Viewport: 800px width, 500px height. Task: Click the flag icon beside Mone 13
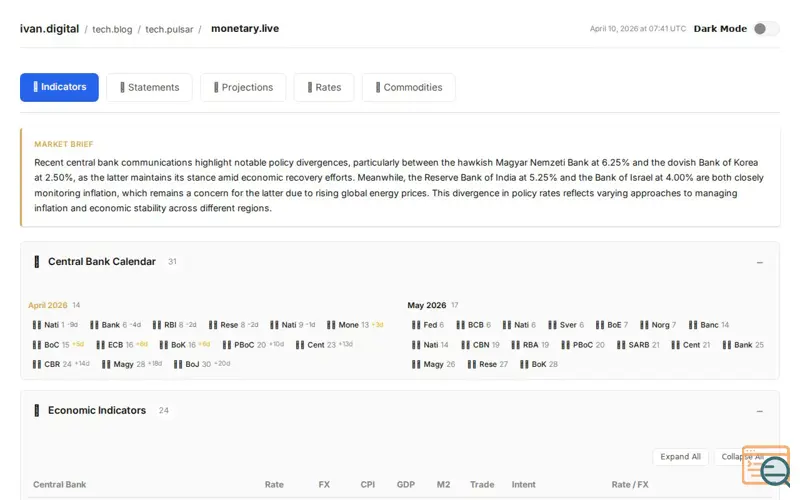[x=331, y=325]
